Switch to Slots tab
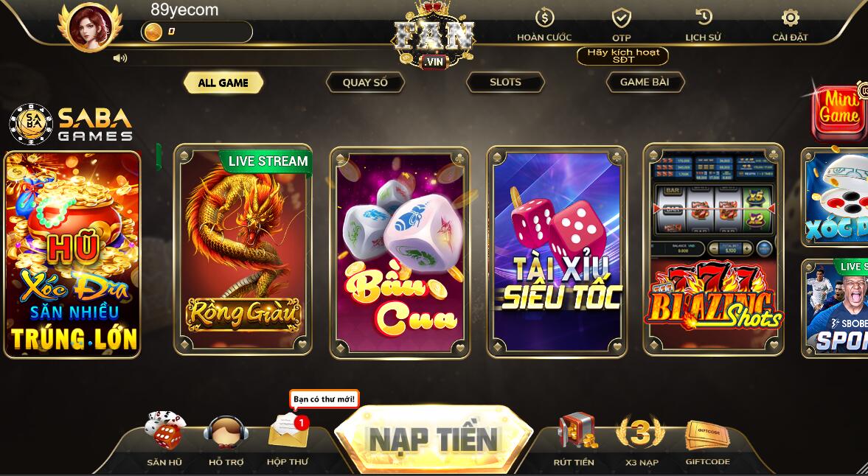This screenshot has width=868, height=476. (505, 83)
